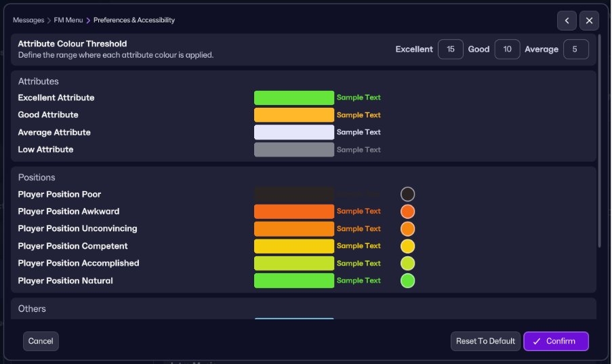Click the Player Position Natural circle indicator
Screen dimensions: 612x364
coord(407,281)
